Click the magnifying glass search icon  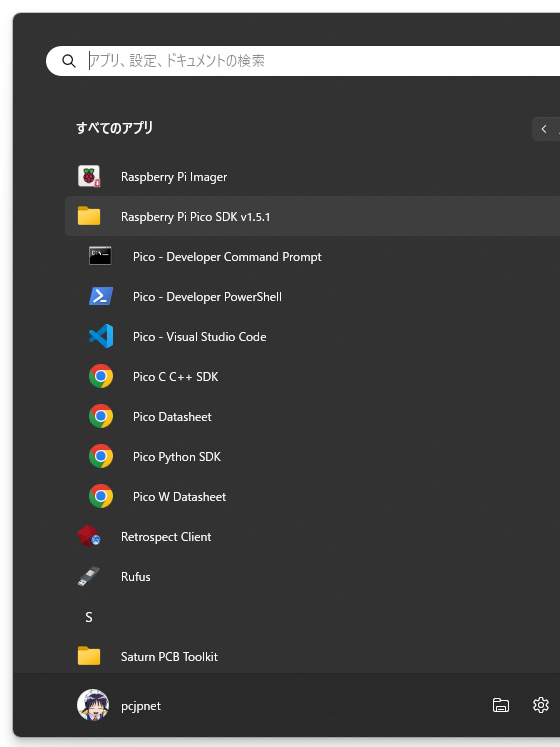(69, 61)
